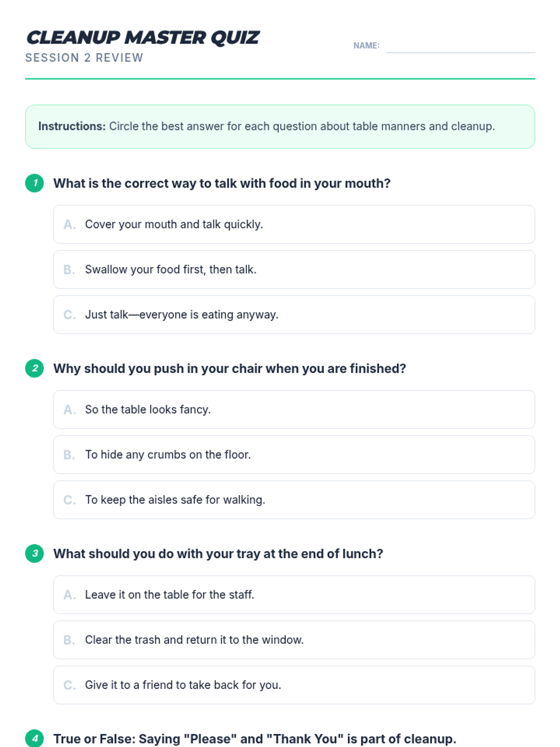Click the True or False question text
Viewport: 560px width, 747px height.
point(255,739)
